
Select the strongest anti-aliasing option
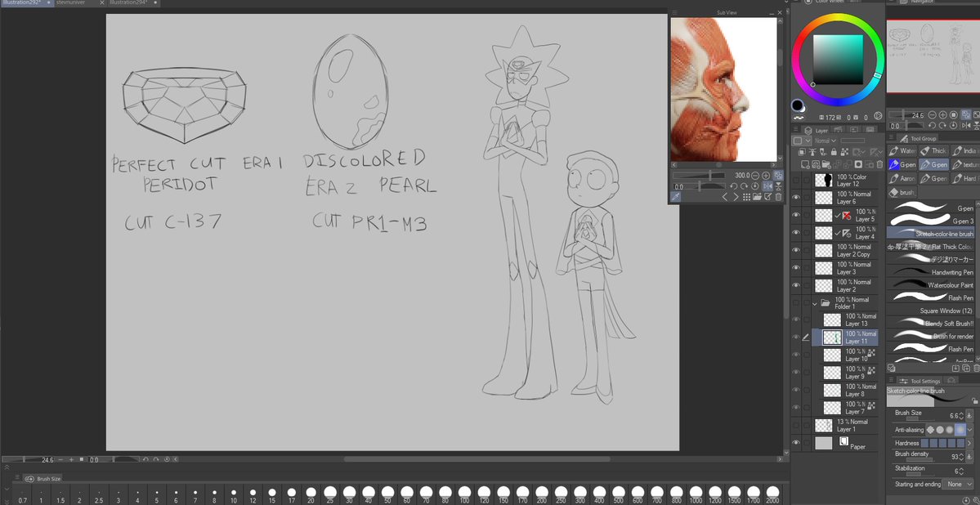point(960,429)
